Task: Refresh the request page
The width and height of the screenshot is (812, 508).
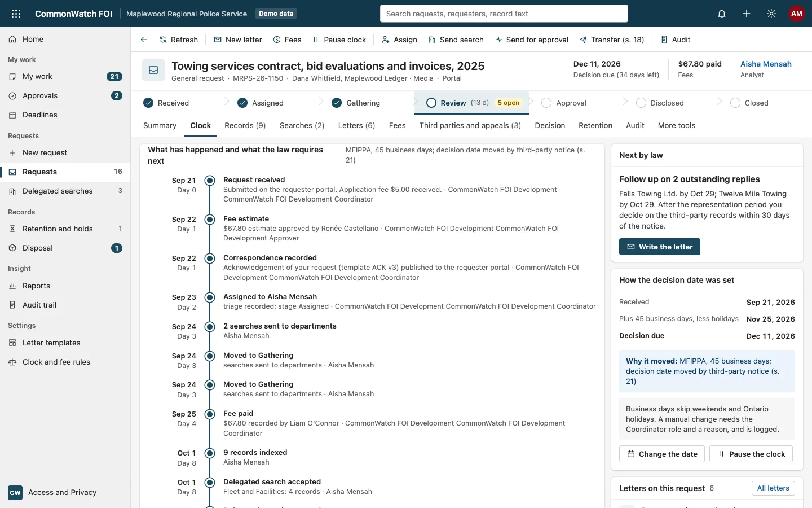Action: point(178,40)
